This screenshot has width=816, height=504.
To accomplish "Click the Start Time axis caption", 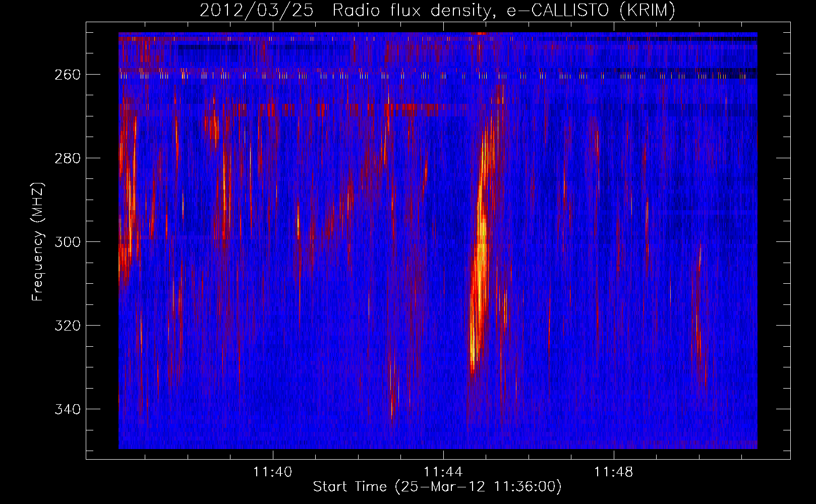I will (437, 487).
